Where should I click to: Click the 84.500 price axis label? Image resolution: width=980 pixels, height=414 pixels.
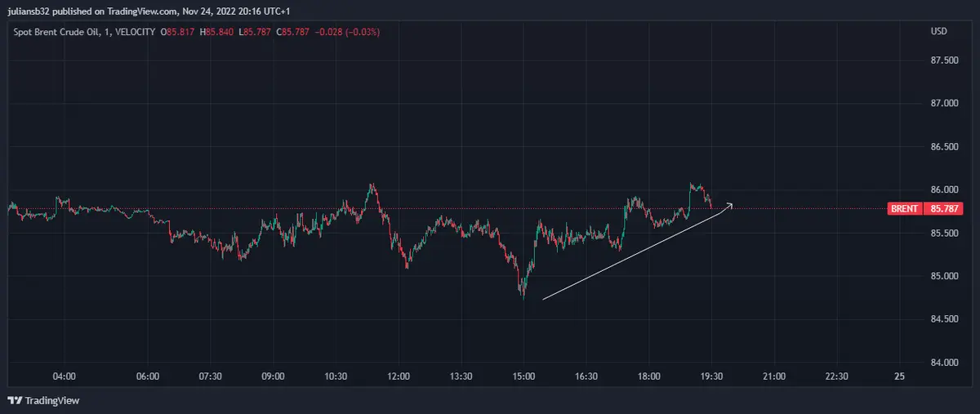944,318
